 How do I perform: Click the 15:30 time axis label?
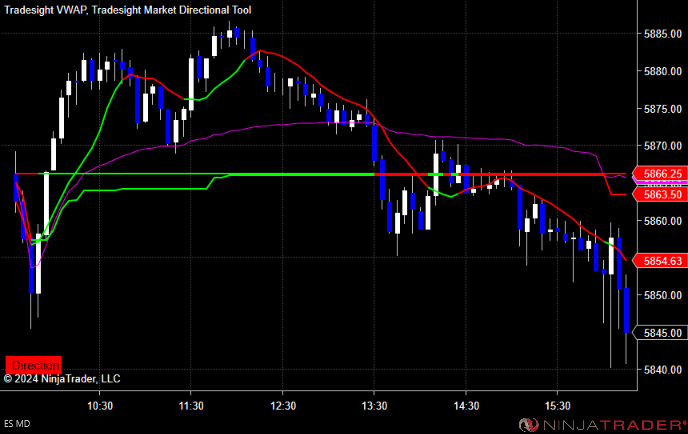(x=557, y=405)
